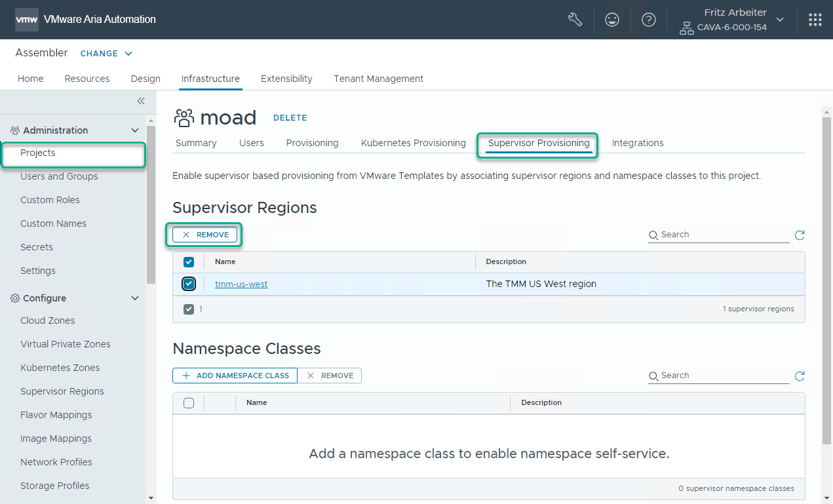The width and height of the screenshot is (833, 504).
Task: Collapse the Administration section chevron
Action: pyautogui.click(x=135, y=130)
